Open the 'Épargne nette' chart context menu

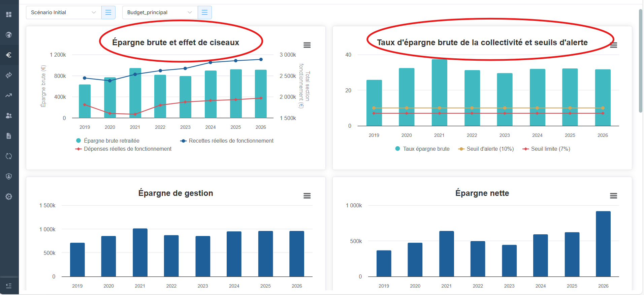(x=613, y=196)
